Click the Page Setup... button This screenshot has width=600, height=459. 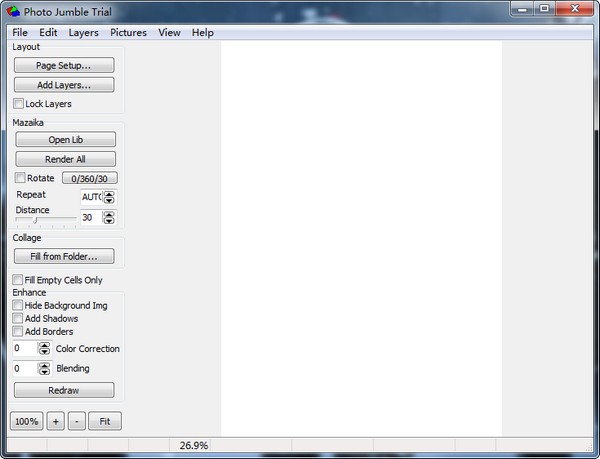(64, 65)
